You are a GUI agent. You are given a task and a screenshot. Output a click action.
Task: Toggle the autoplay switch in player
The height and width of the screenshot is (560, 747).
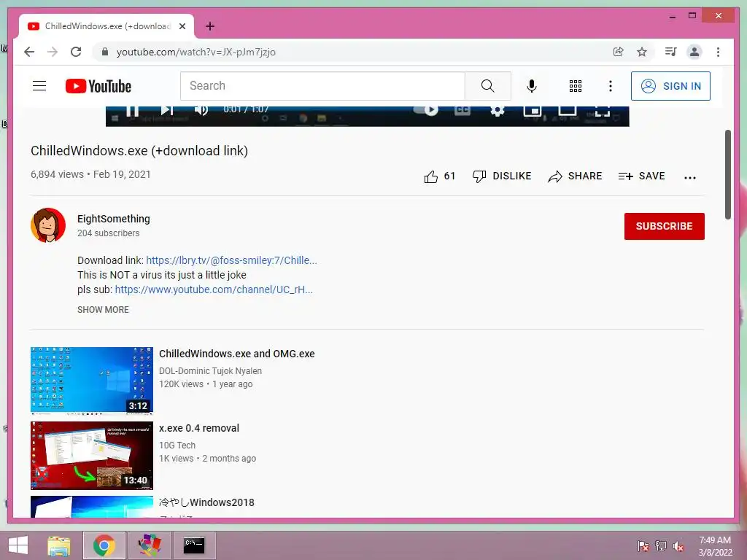click(426, 110)
